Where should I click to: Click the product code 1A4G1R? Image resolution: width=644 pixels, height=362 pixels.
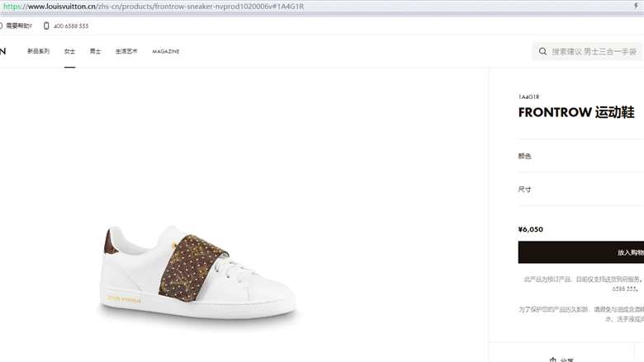tap(529, 96)
